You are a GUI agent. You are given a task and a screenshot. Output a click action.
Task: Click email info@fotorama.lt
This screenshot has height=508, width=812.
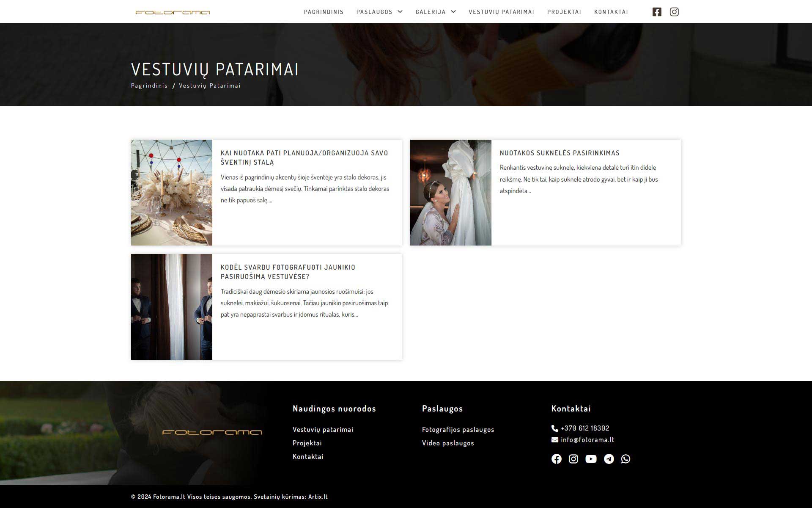[587, 440]
